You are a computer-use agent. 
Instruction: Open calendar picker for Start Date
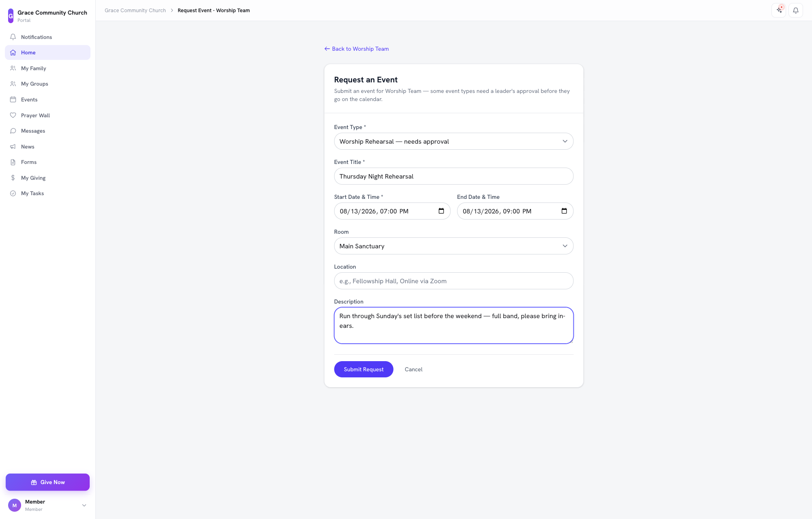[441, 211]
